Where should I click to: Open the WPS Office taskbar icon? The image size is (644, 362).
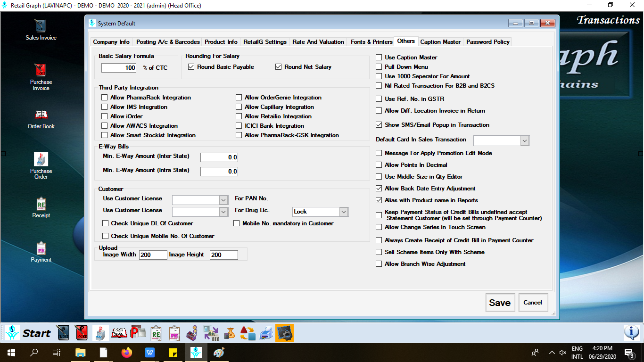point(150,352)
